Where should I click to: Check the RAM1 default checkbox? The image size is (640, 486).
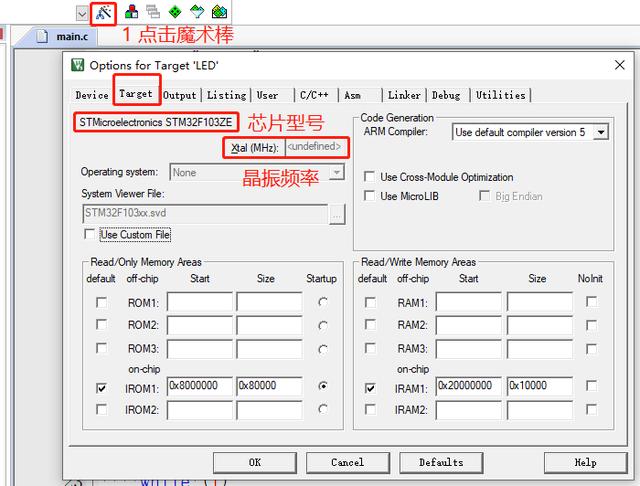370,302
